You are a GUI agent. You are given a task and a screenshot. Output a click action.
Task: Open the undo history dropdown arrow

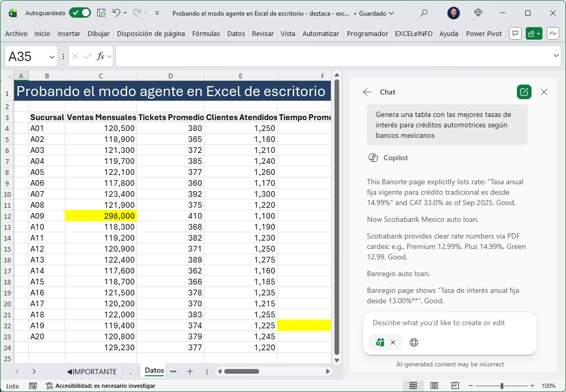(125, 13)
